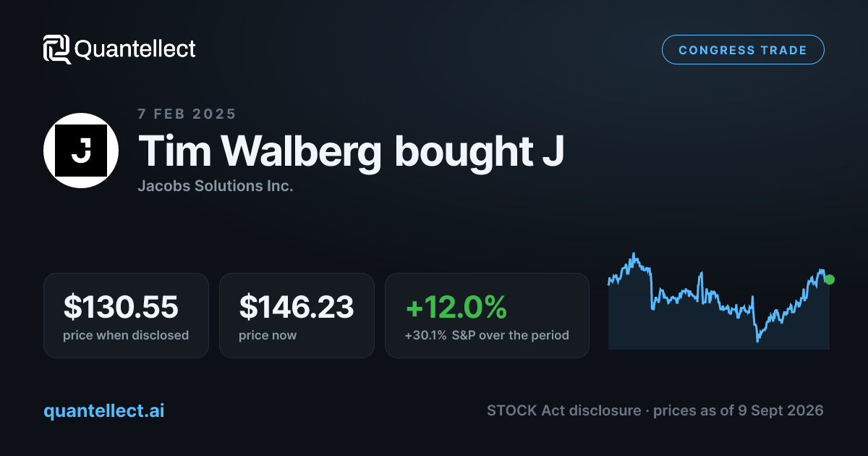This screenshot has height=456, width=868.
Task: Click the lowest dip point on chart
Action: click(757, 340)
